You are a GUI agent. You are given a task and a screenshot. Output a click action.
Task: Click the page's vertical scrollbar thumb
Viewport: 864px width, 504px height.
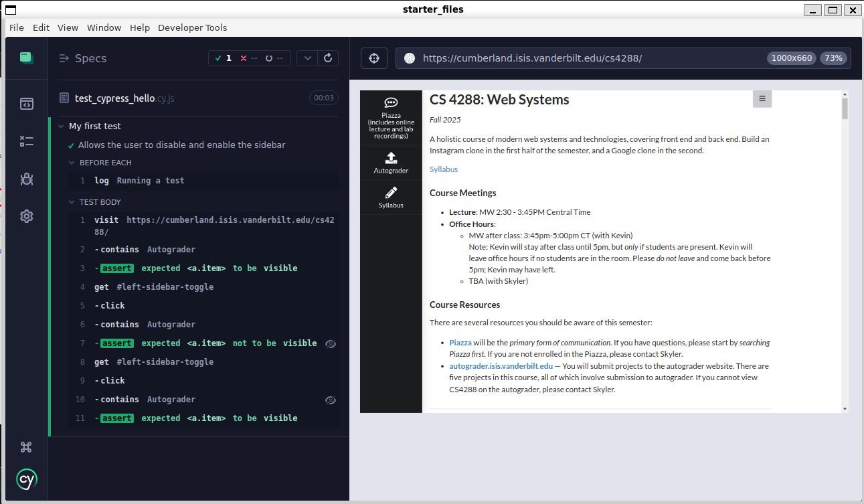[x=845, y=109]
